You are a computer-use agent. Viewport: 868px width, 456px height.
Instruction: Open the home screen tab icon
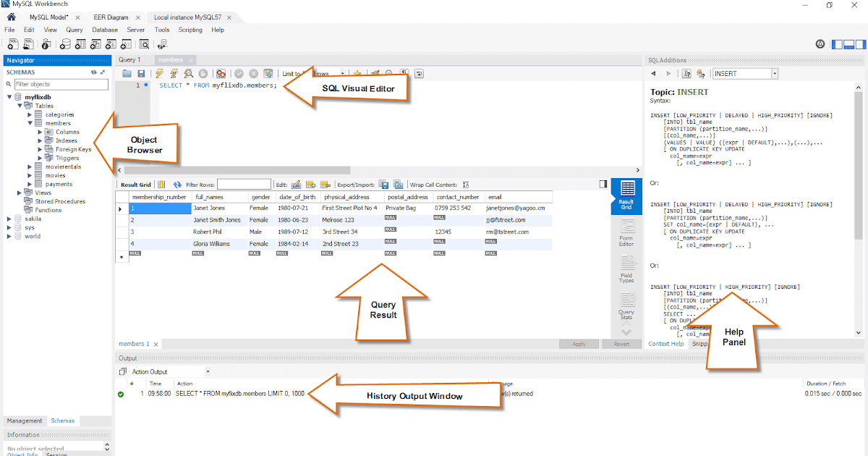11,16
